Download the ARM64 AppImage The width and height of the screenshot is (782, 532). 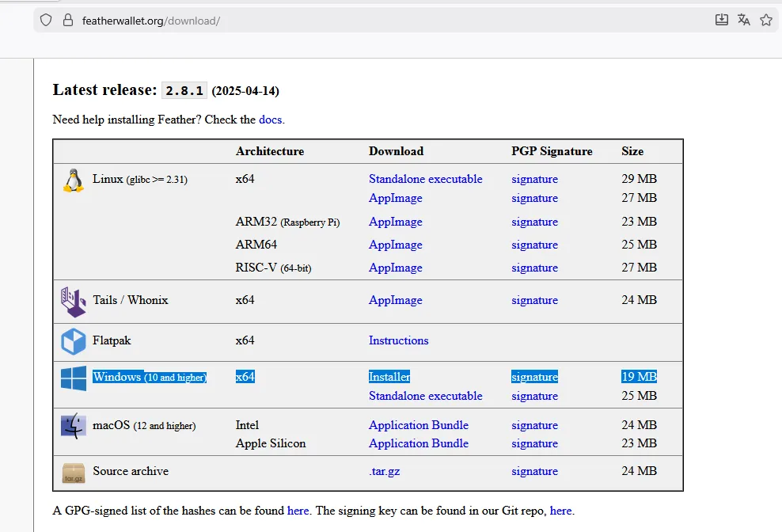click(396, 245)
